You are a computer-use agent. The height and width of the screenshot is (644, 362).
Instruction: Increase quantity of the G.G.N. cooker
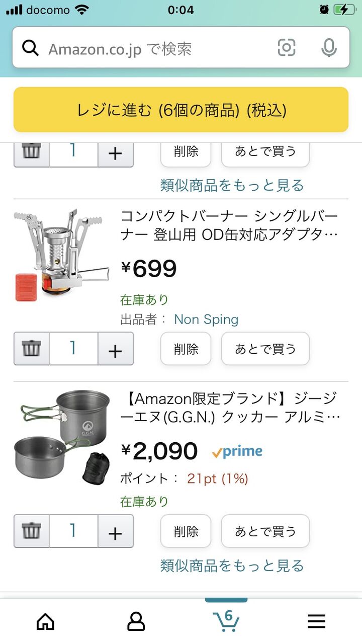[x=116, y=531]
